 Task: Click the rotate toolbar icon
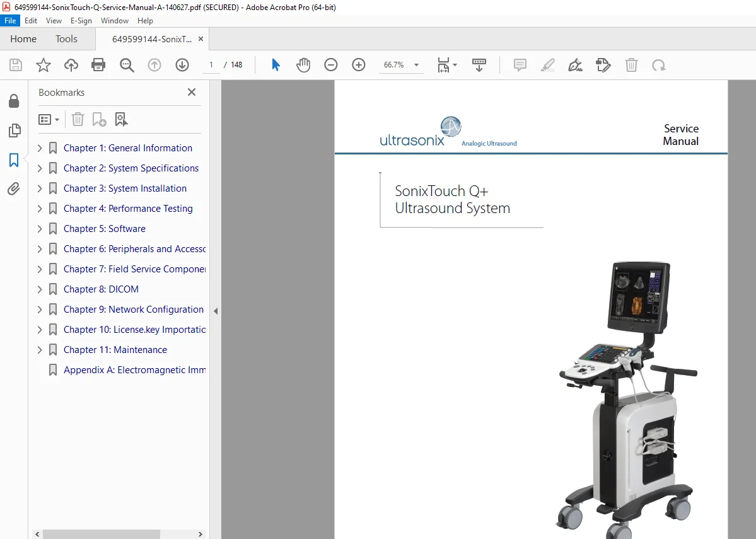click(659, 64)
